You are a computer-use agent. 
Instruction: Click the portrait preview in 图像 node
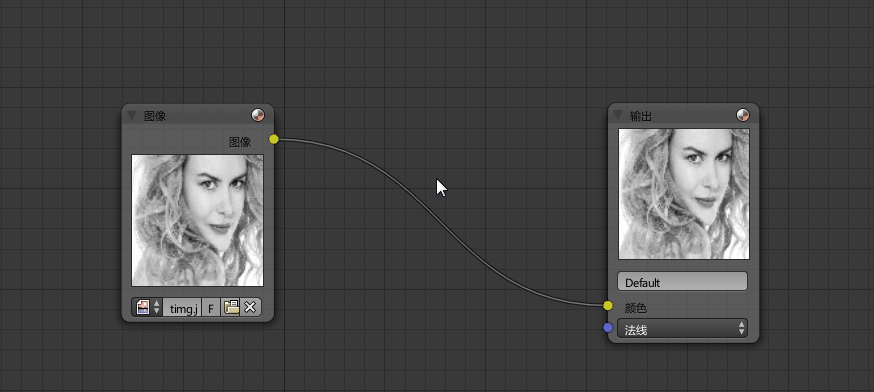point(197,220)
